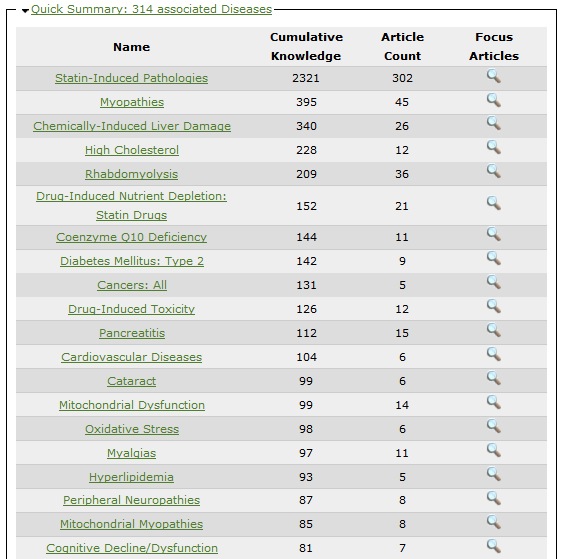The width and height of the screenshot is (563, 559).
Task: Open focus articles for Myopathies row
Action: click(x=494, y=101)
